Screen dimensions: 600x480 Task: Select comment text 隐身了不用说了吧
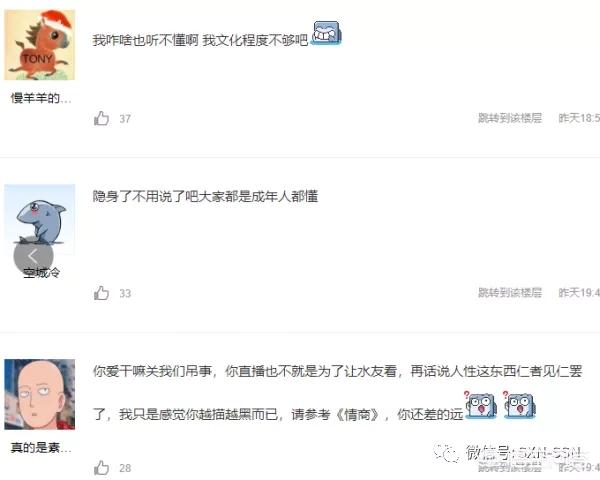pyautogui.click(x=145, y=196)
